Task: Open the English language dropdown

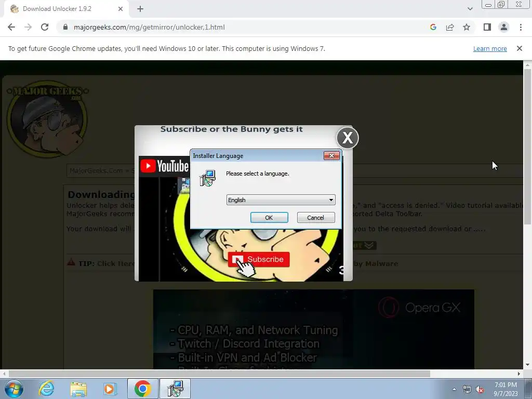Action: coord(281,200)
